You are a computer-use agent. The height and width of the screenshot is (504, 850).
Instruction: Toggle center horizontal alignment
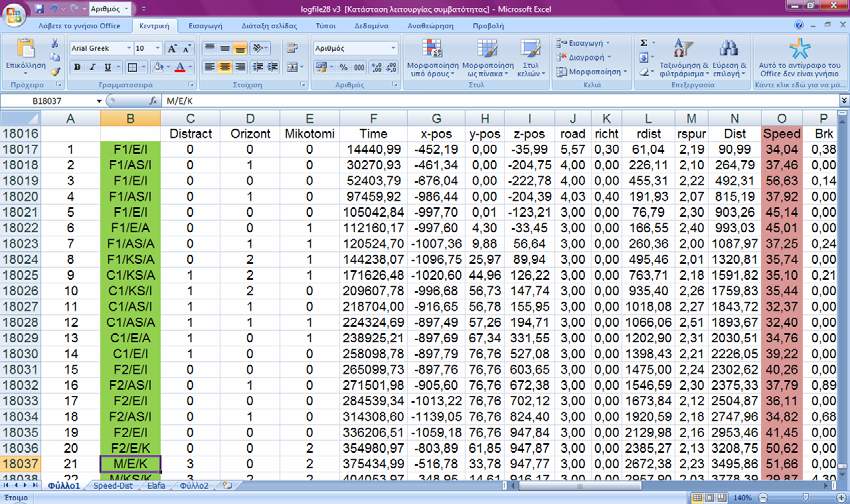[x=224, y=67]
